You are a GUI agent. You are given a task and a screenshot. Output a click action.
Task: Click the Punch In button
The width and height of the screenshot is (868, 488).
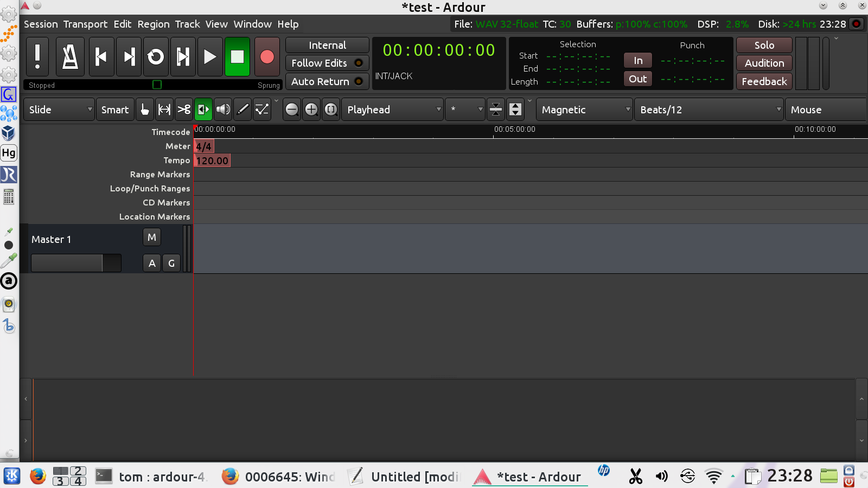coord(638,61)
